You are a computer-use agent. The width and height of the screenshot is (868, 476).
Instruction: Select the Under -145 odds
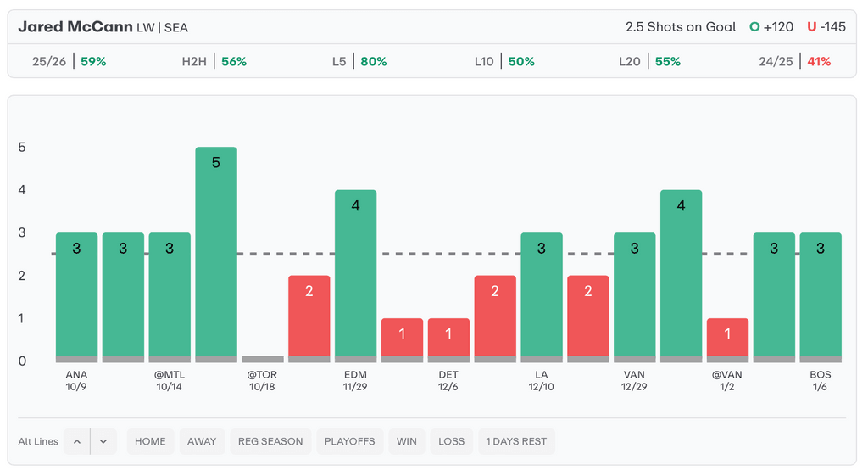[x=826, y=27]
